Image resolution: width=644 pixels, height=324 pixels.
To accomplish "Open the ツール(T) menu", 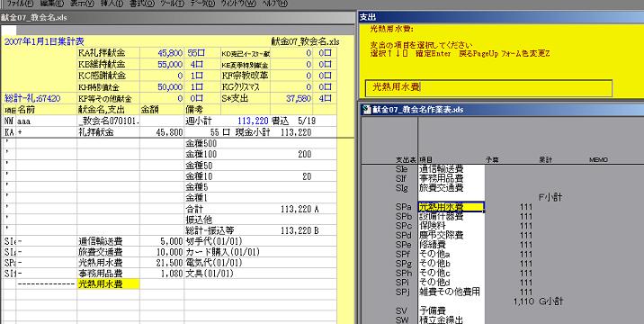I will tap(173, 4).
